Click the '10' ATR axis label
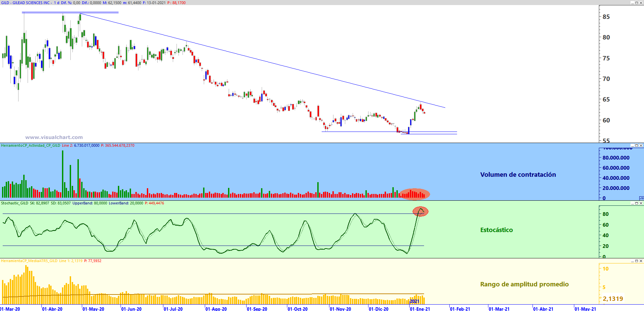The image size is (644, 311). pyautogui.click(x=606, y=268)
